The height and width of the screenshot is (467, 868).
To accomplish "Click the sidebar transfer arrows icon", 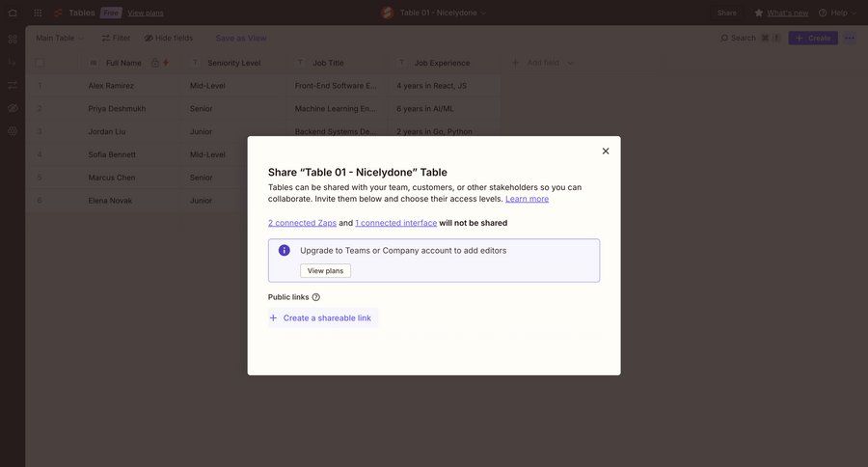I will pyautogui.click(x=13, y=85).
